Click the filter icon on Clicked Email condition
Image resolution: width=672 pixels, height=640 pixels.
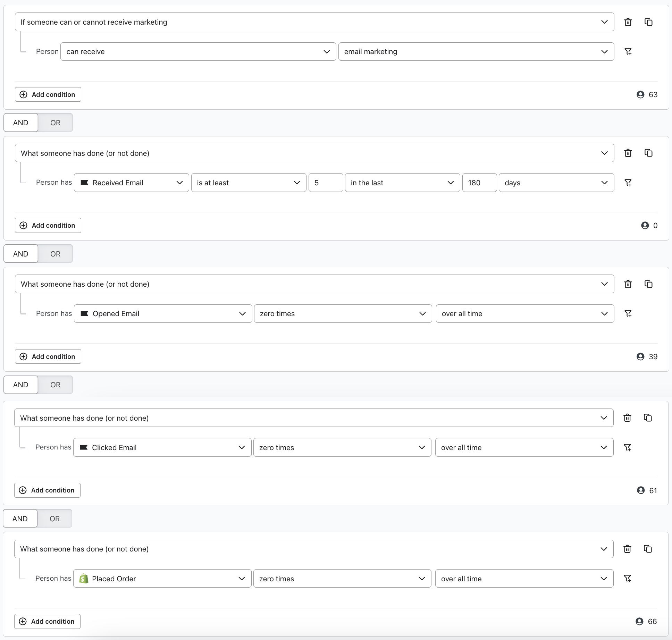(628, 447)
